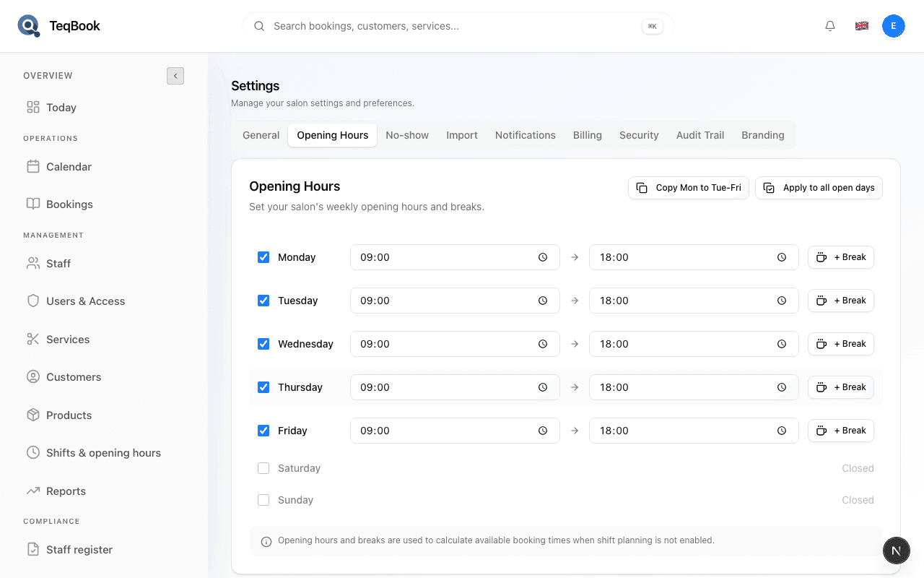Add a break for Thursday
The height and width of the screenshot is (578, 924).
(x=841, y=387)
